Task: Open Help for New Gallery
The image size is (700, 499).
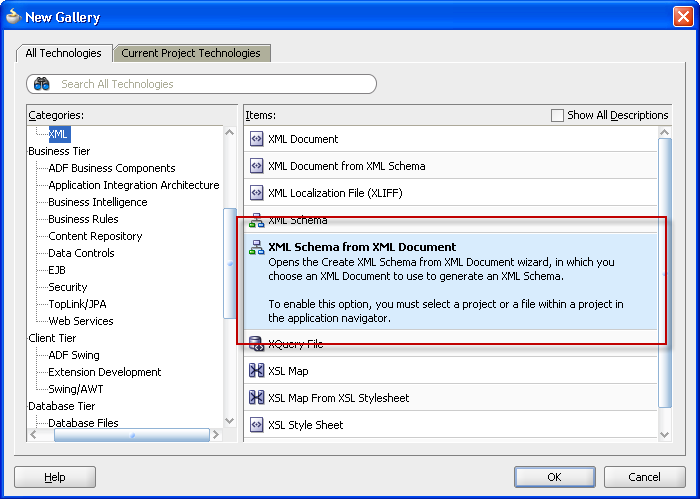Action: click(55, 477)
